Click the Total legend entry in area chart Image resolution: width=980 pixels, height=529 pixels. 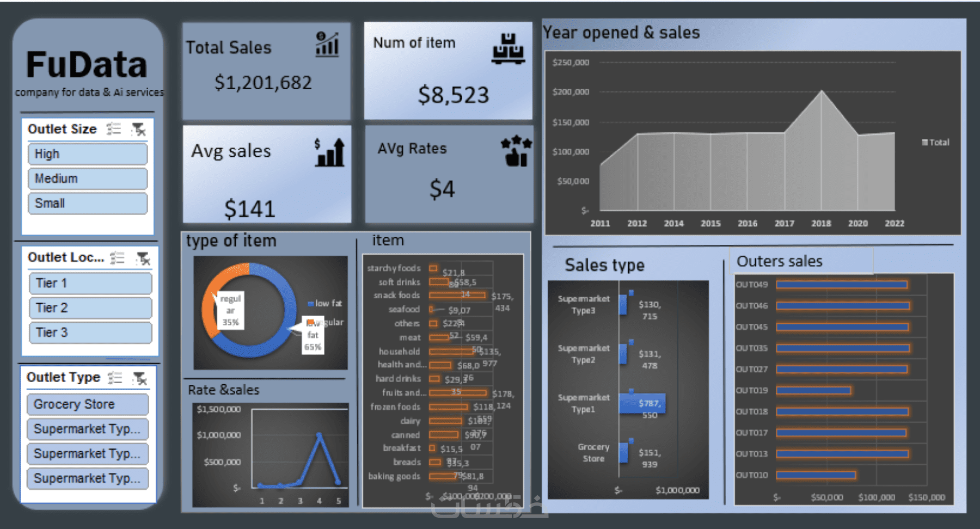[x=935, y=143]
